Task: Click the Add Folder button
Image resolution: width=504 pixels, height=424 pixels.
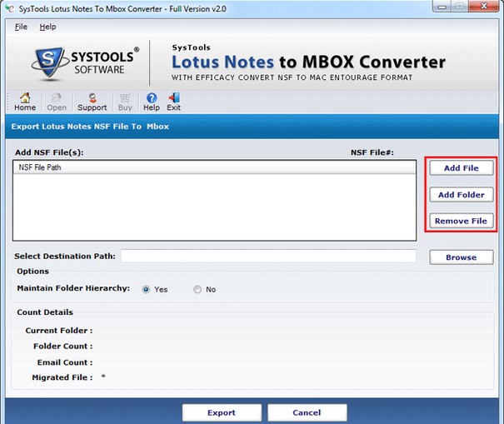Action: 462,194
